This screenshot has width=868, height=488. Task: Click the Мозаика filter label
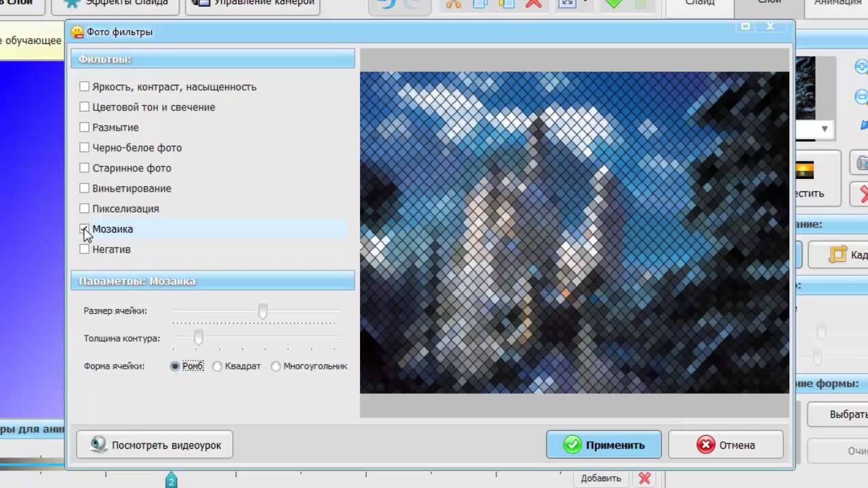pyautogui.click(x=113, y=229)
